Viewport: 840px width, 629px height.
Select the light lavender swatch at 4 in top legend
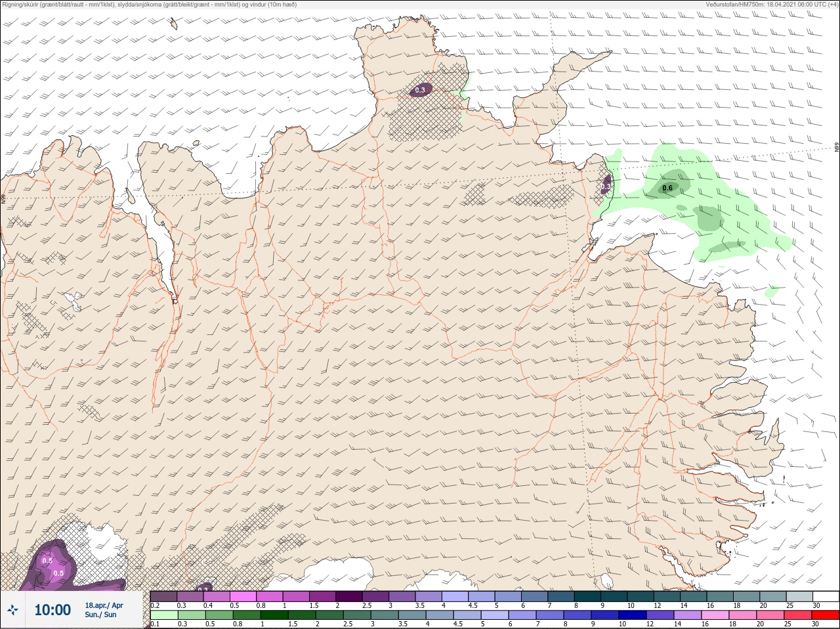point(455,596)
